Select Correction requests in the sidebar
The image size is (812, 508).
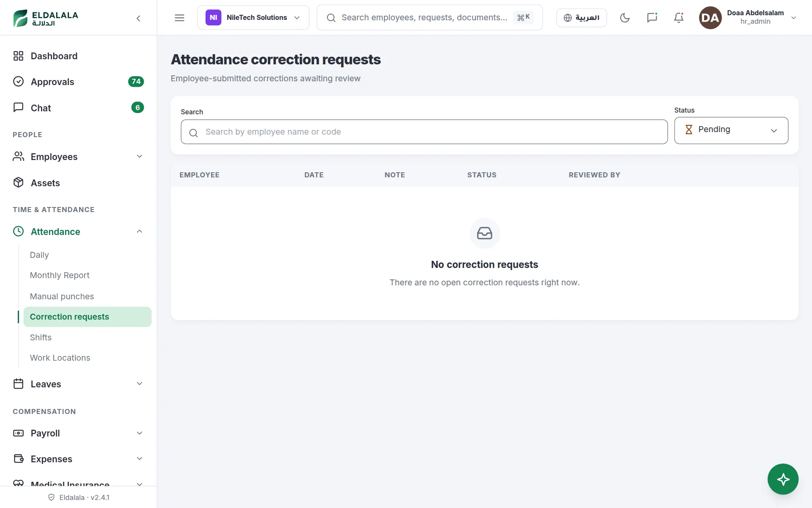88,317
